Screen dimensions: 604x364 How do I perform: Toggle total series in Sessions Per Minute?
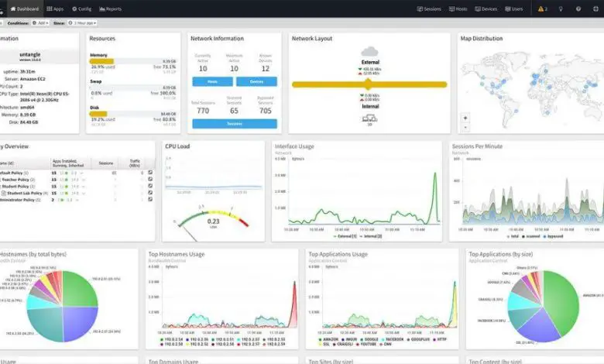click(513, 236)
